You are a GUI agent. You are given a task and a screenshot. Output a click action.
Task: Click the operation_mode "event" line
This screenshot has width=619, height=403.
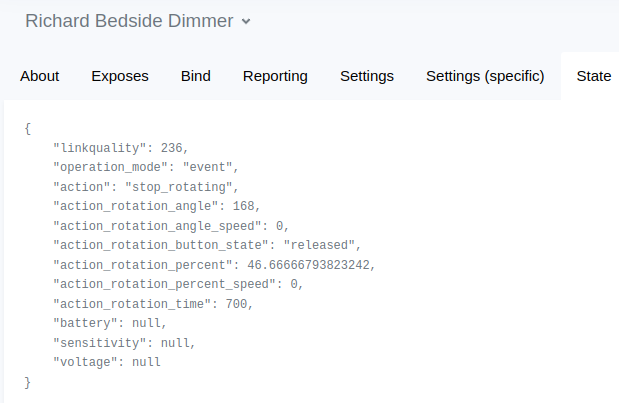coord(145,167)
